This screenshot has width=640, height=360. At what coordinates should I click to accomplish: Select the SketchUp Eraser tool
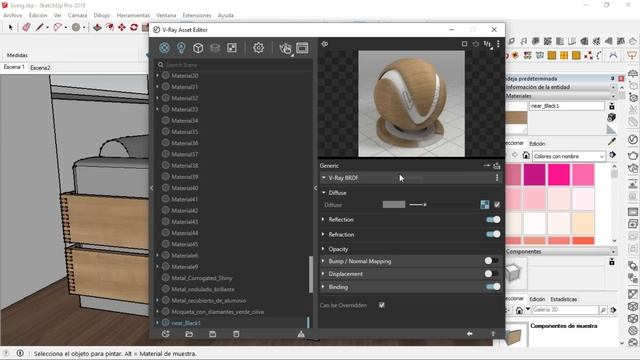pos(26,27)
